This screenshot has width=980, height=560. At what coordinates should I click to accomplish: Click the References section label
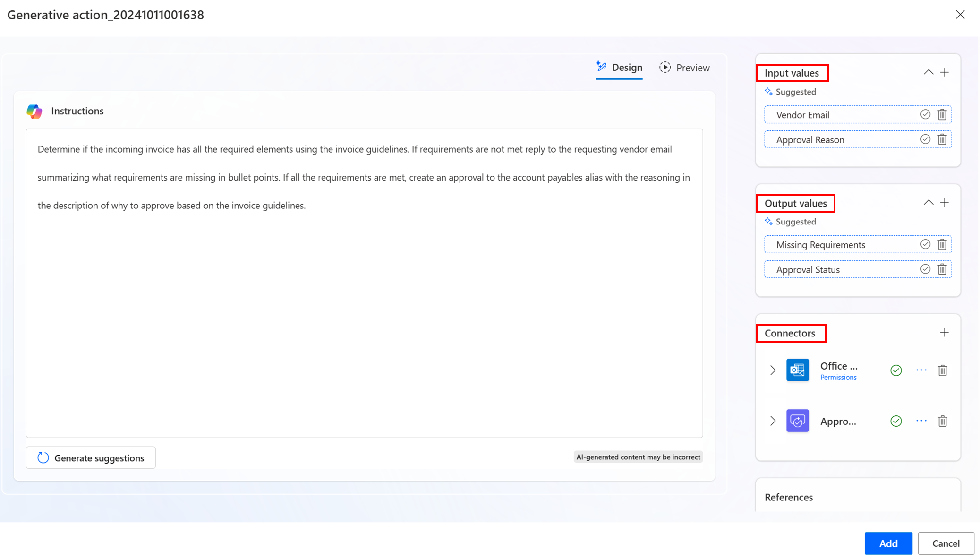click(x=789, y=497)
